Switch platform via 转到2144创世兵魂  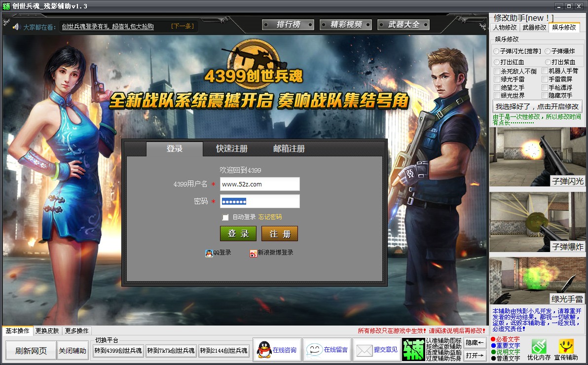coord(224,351)
